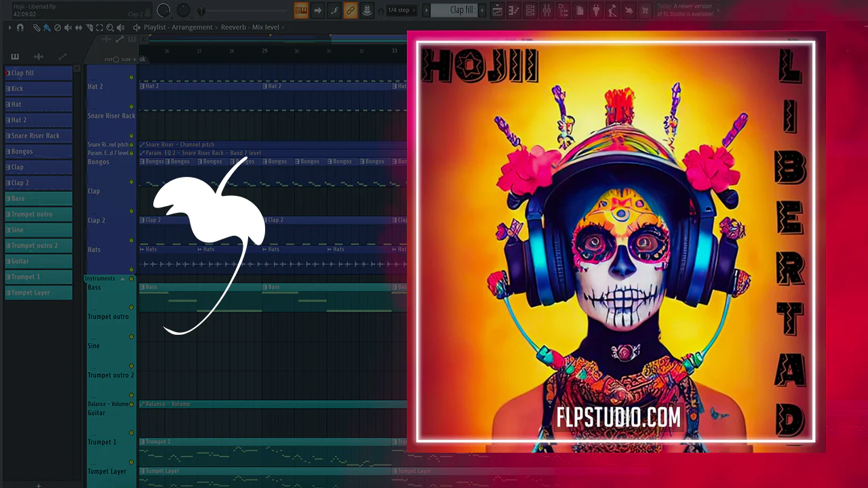Select the Select tool

click(100, 28)
